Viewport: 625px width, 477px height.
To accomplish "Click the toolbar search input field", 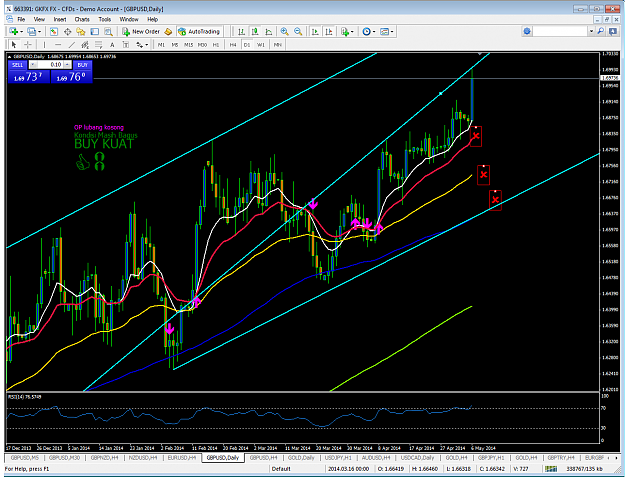I will (x=560, y=31).
